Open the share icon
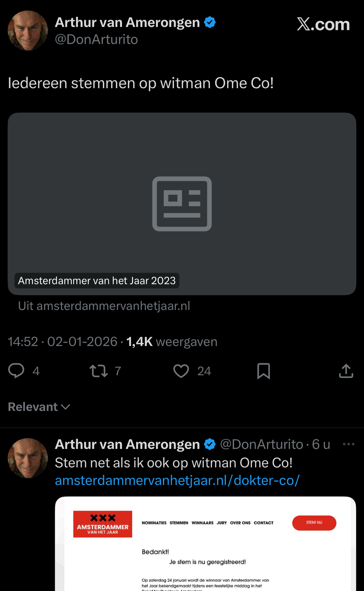This screenshot has height=591, width=364. point(346,371)
